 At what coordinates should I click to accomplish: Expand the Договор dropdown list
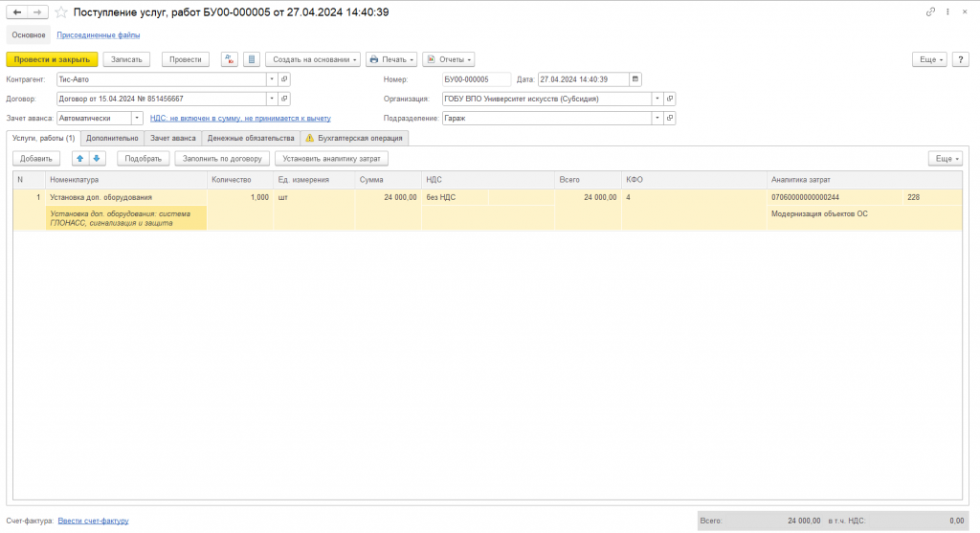(x=272, y=99)
